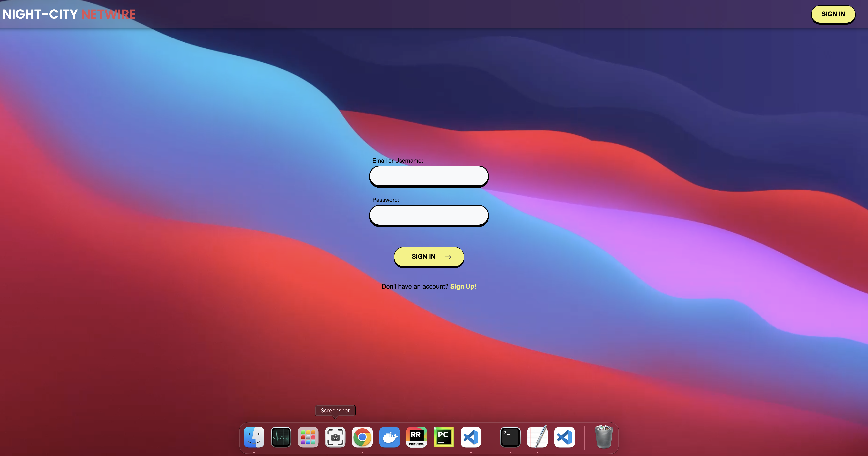Click the "Email or Username:" label
Screen dimensions: 868x456
click(x=398, y=161)
